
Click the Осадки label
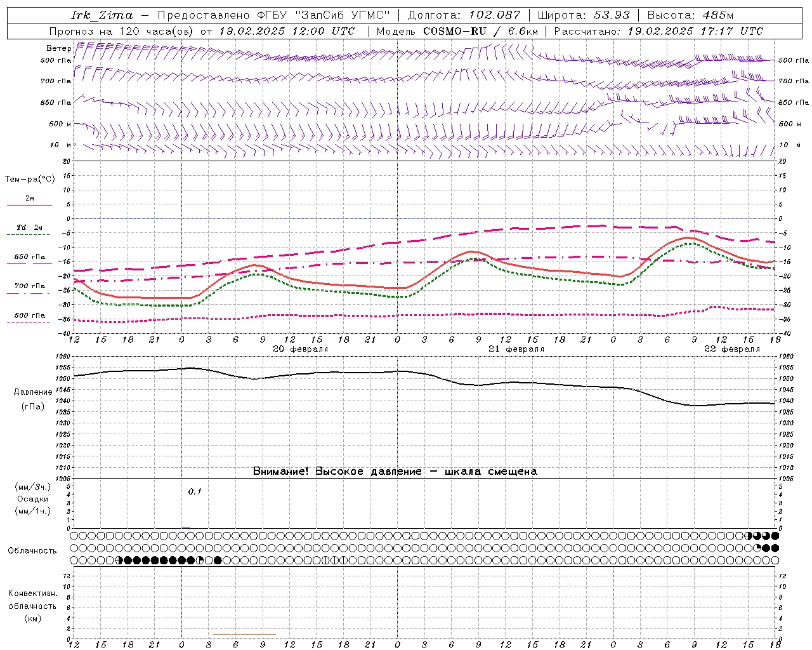pos(33,499)
